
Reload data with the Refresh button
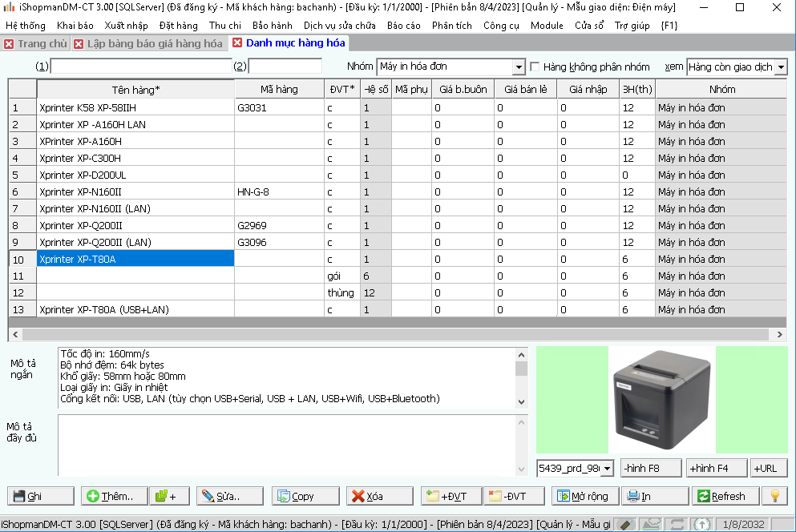725,496
